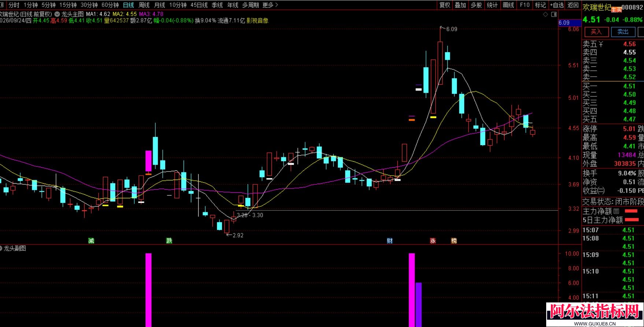
Task: Click the 主力净额 detail icon
Action: pos(616,211)
